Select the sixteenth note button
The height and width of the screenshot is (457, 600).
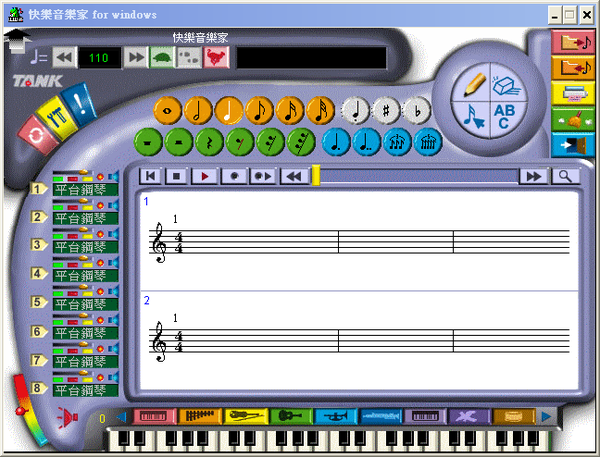290,111
